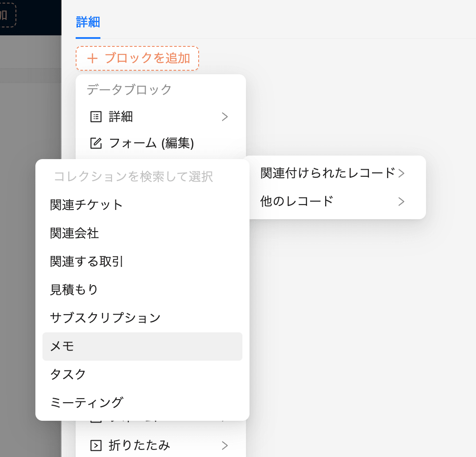This screenshot has width=476, height=457.
Task: Expand the 折りたたみ submenu chevron
Action: (225, 446)
